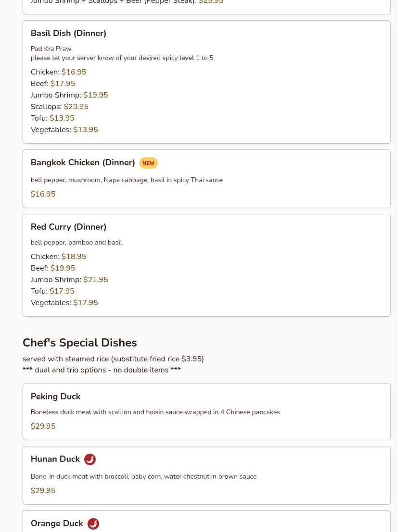
Task: Choose Red Curry Vegetables $17.95 option
Action: 64,303
